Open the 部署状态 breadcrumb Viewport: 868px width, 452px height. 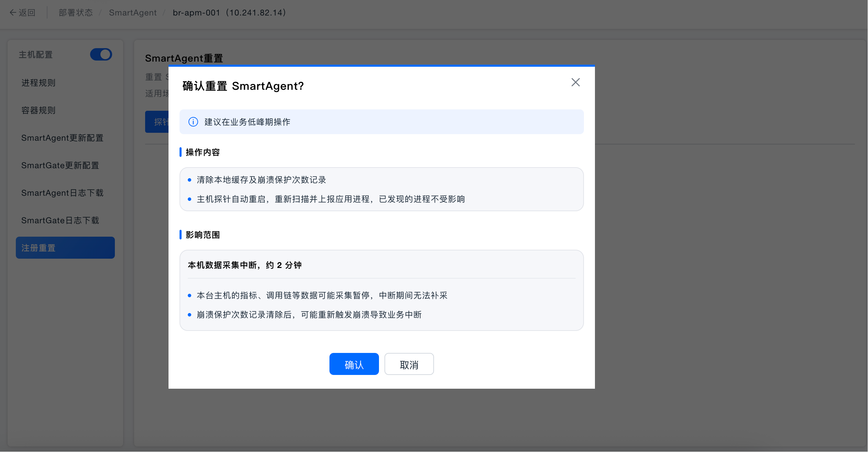click(76, 13)
